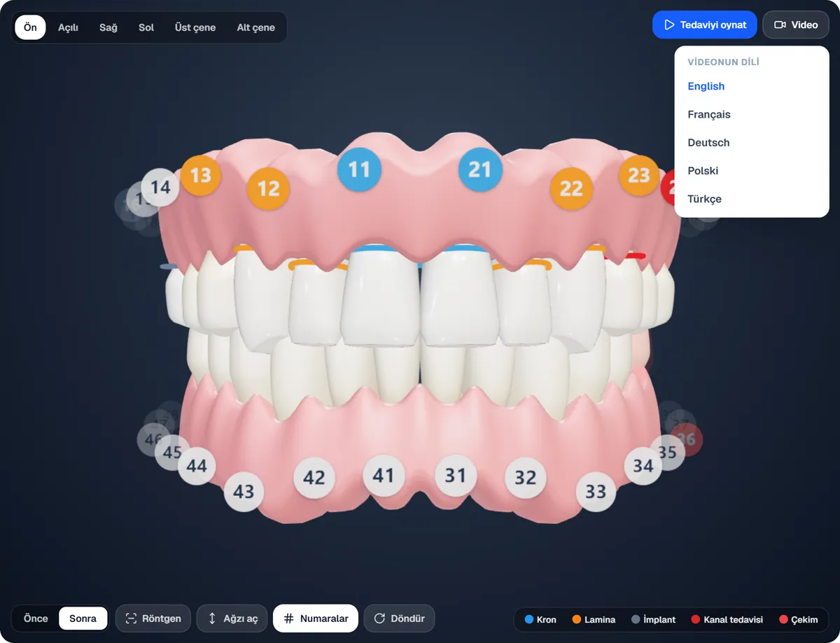Viewport: 840px width, 643px height.
Task: Show the Üst çene upper jaw view
Action: point(195,27)
